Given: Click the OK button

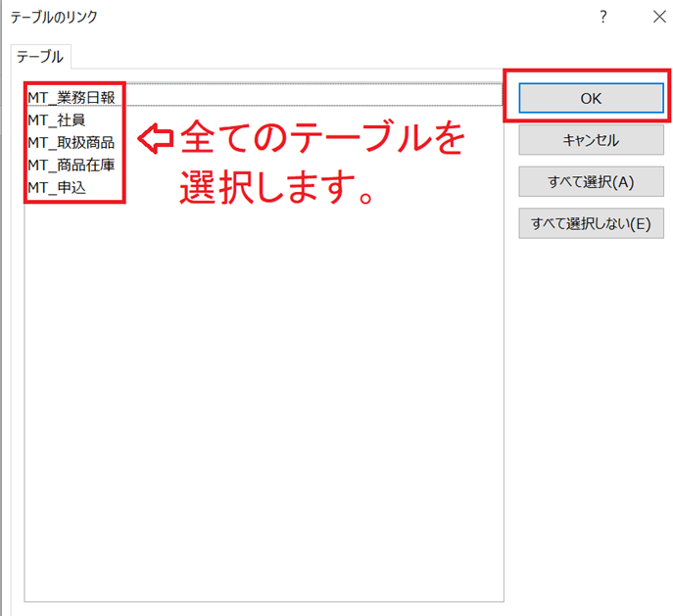Looking at the screenshot, I should (x=590, y=98).
